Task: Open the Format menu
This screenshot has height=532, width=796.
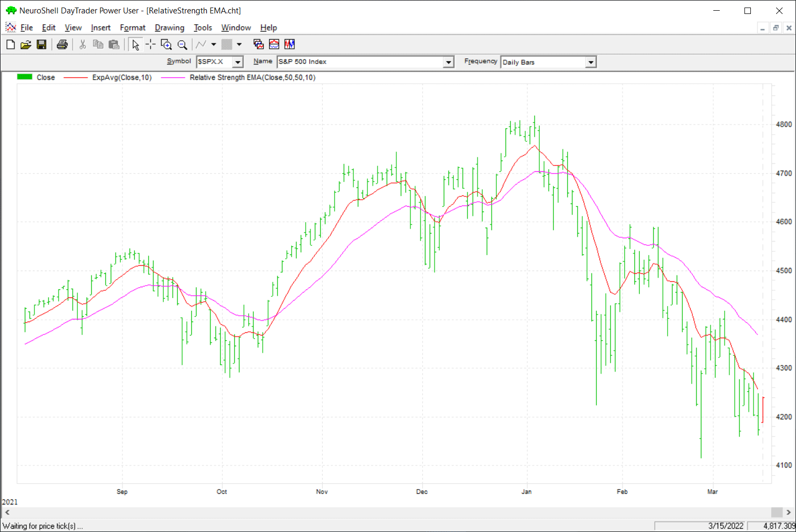Action: click(133, 28)
